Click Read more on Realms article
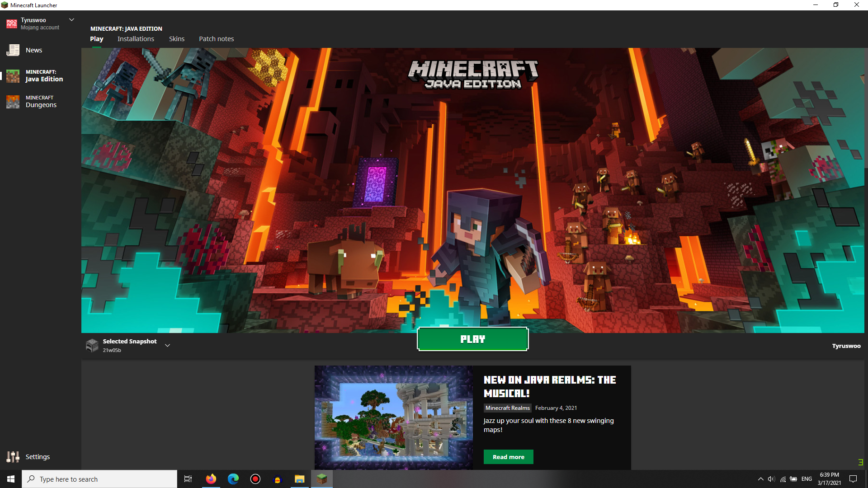The image size is (868, 488). point(508,457)
